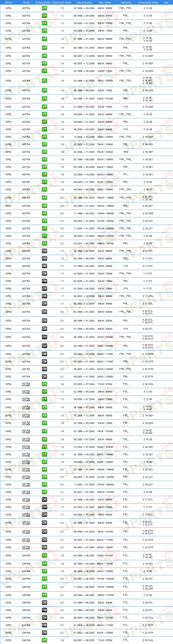Click the Opis column header
Screen dimensions: 173x644
tap(166, 2)
